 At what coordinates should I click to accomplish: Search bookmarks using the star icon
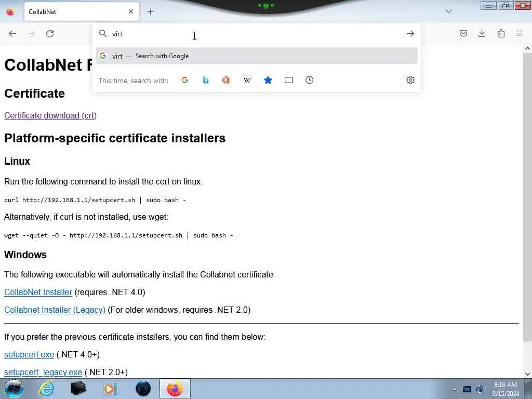(268, 80)
